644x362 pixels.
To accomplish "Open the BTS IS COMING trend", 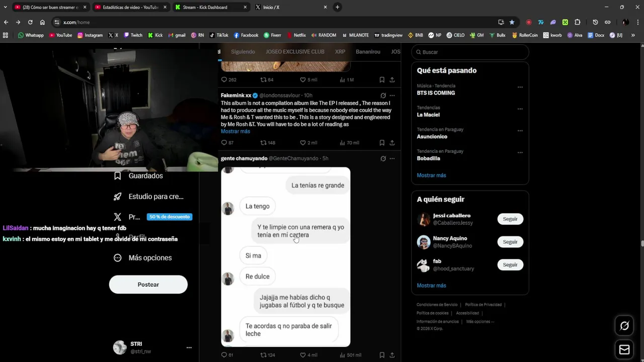I will click(x=436, y=93).
